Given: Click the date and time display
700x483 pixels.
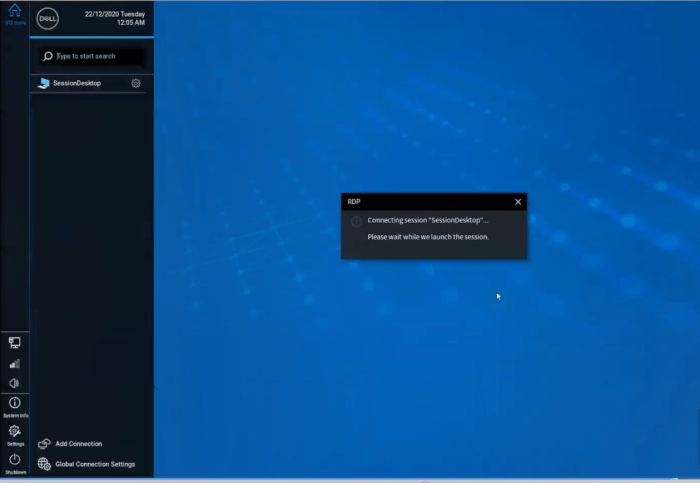Looking at the screenshot, I should click(x=115, y=17).
